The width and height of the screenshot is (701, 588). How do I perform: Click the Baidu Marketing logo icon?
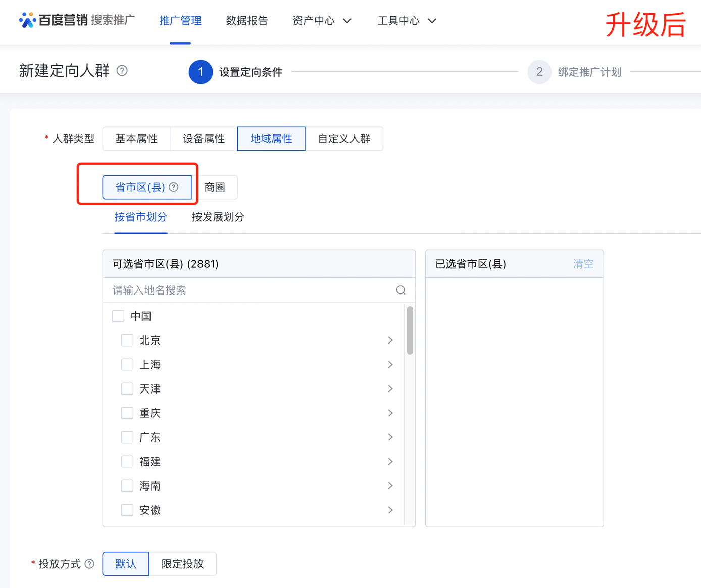click(27, 20)
